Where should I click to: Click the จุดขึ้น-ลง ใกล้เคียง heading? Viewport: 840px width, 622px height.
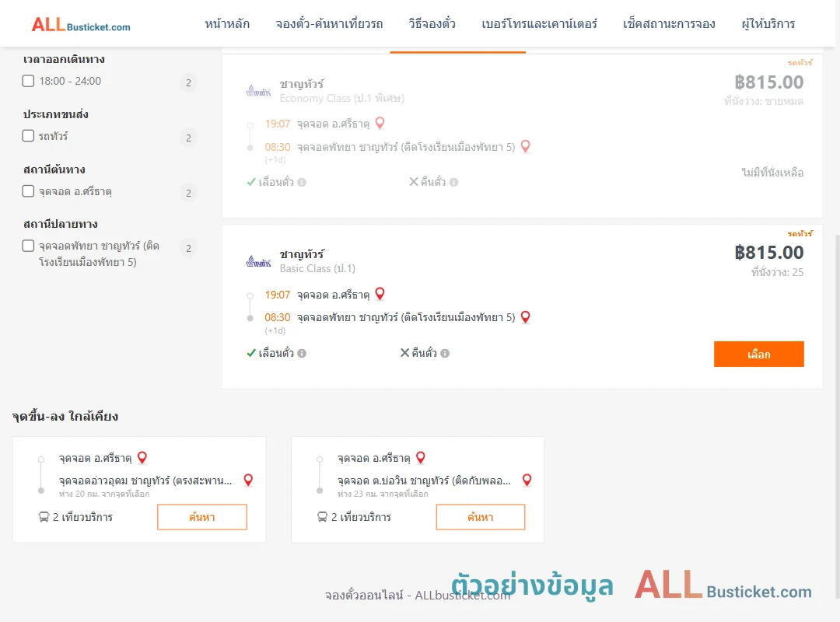click(65, 416)
